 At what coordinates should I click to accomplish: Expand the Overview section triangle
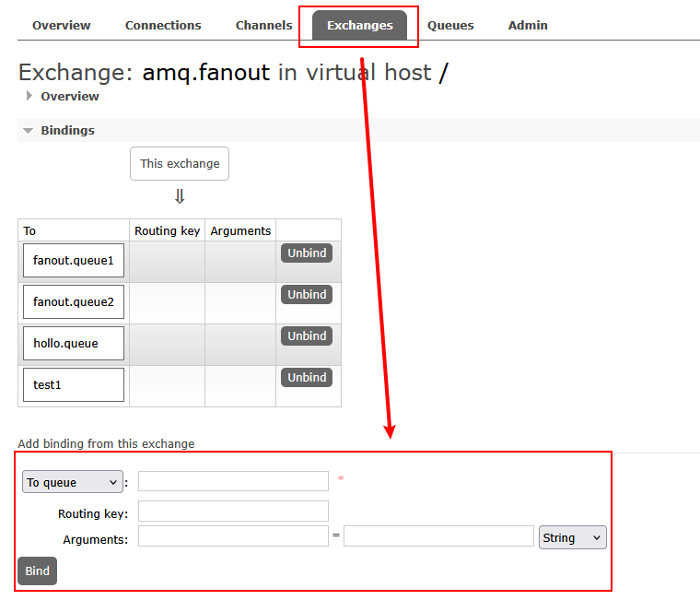click(29, 96)
